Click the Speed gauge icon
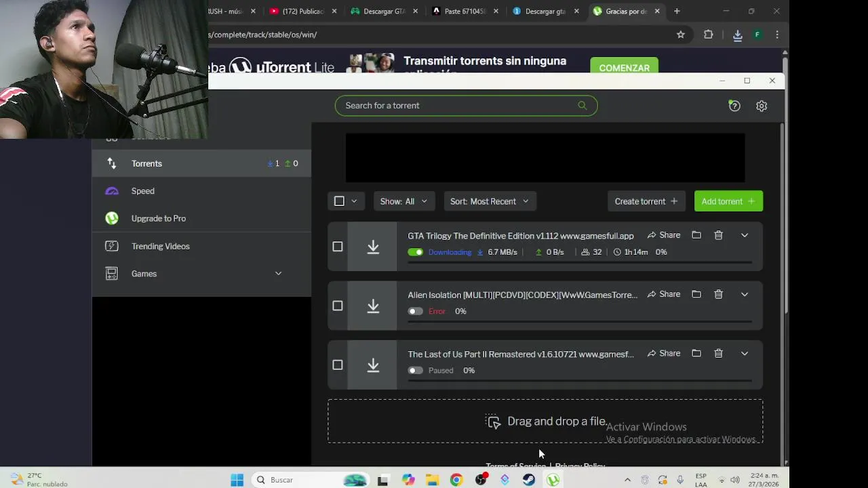 tap(112, 191)
